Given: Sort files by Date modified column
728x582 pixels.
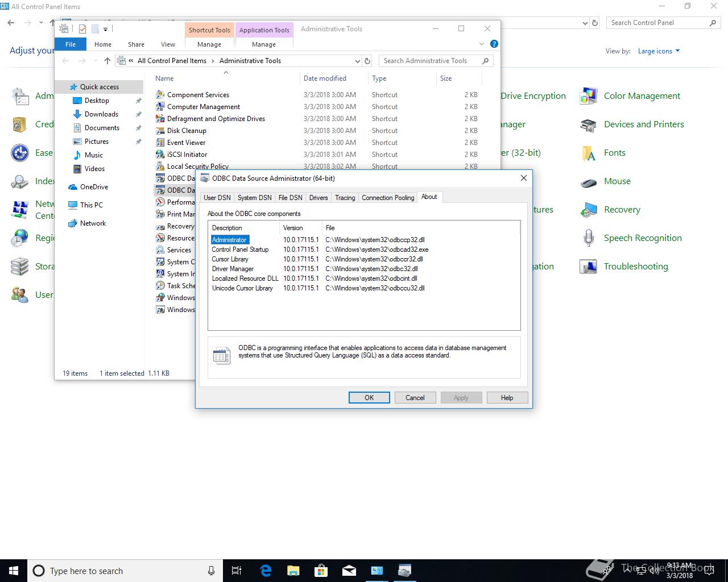Looking at the screenshot, I should (333, 78).
